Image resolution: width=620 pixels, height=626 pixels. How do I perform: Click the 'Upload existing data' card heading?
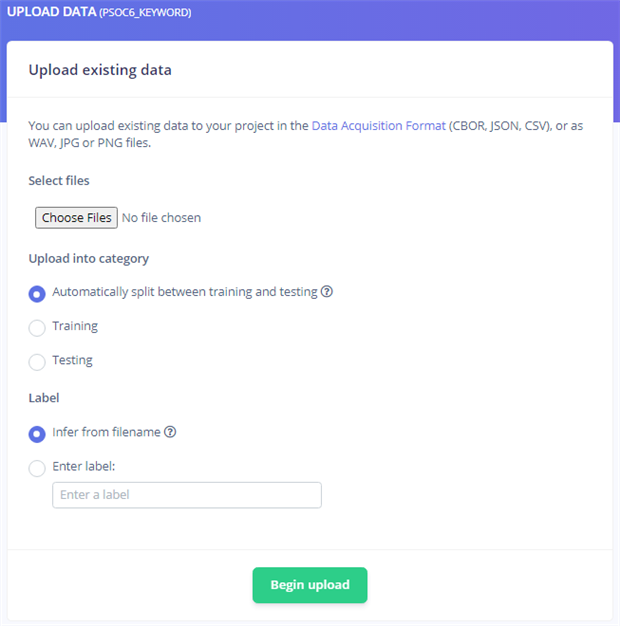(100, 70)
